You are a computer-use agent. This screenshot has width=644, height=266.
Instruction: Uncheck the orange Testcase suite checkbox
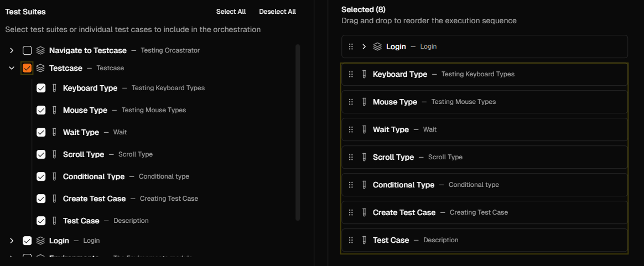tap(27, 68)
